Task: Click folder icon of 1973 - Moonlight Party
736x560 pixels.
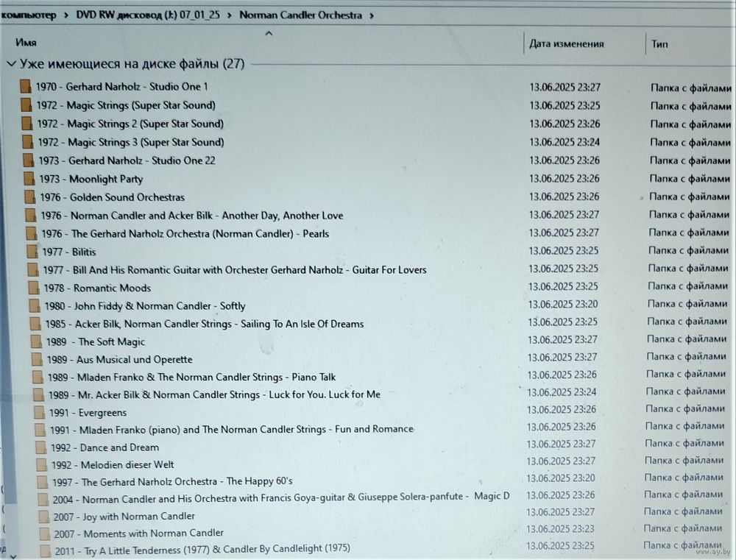Action: pos(29,179)
